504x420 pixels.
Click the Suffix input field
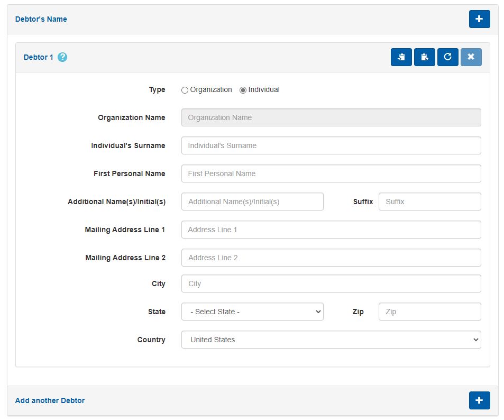[429, 202]
